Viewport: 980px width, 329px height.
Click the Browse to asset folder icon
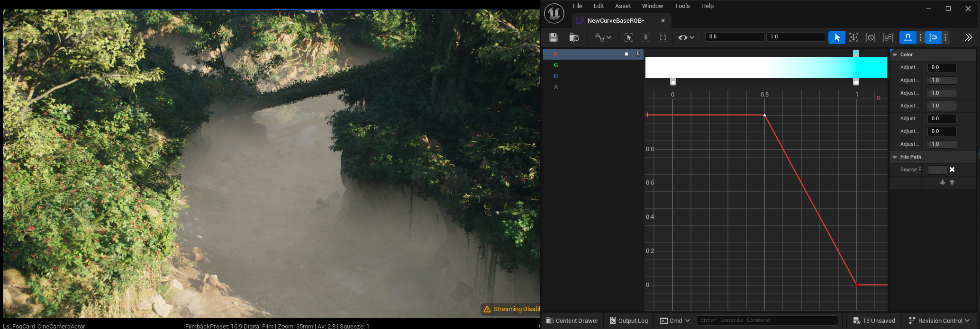pos(574,37)
